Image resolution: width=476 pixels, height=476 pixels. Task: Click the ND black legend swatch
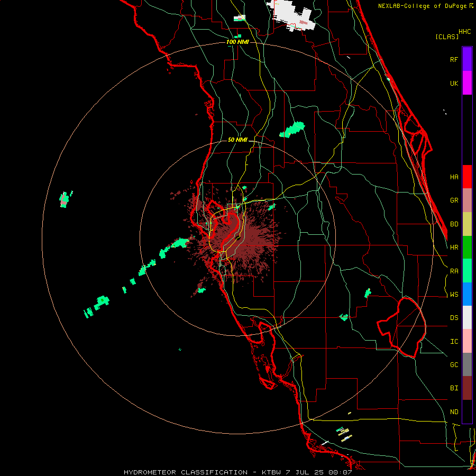[467, 411]
